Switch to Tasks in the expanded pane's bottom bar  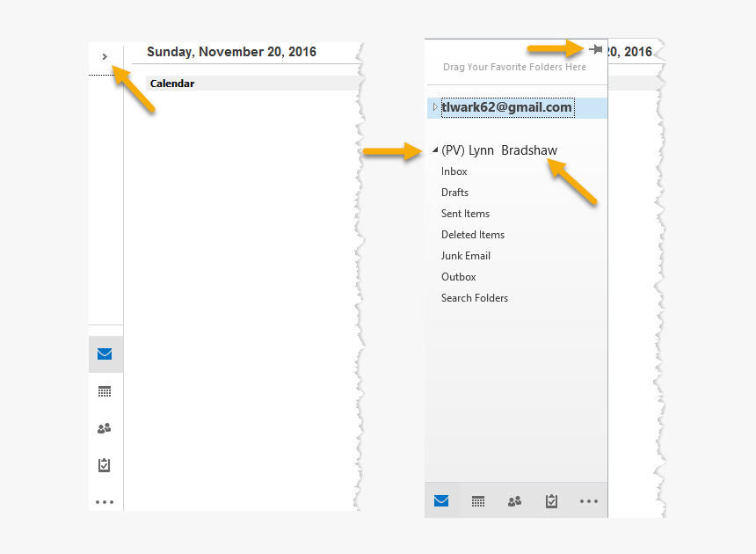coord(551,501)
